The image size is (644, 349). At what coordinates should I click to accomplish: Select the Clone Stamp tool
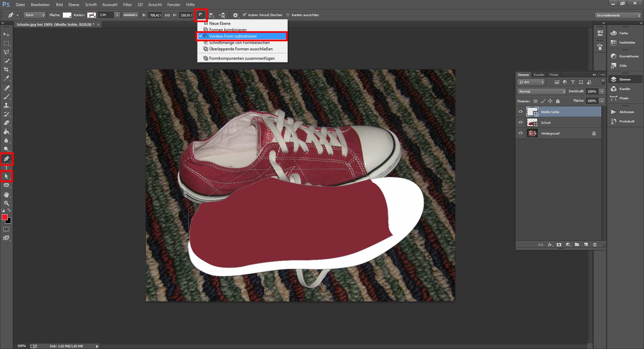coord(6,105)
